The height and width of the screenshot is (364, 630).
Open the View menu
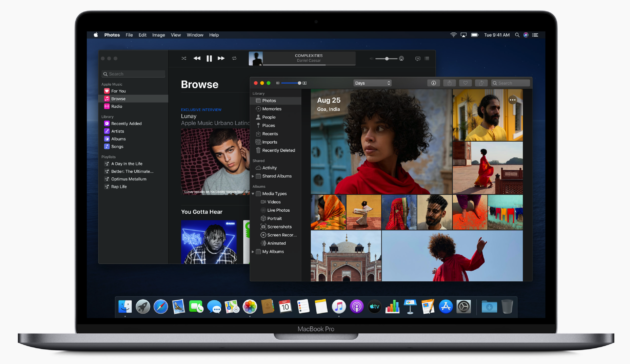(176, 35)
